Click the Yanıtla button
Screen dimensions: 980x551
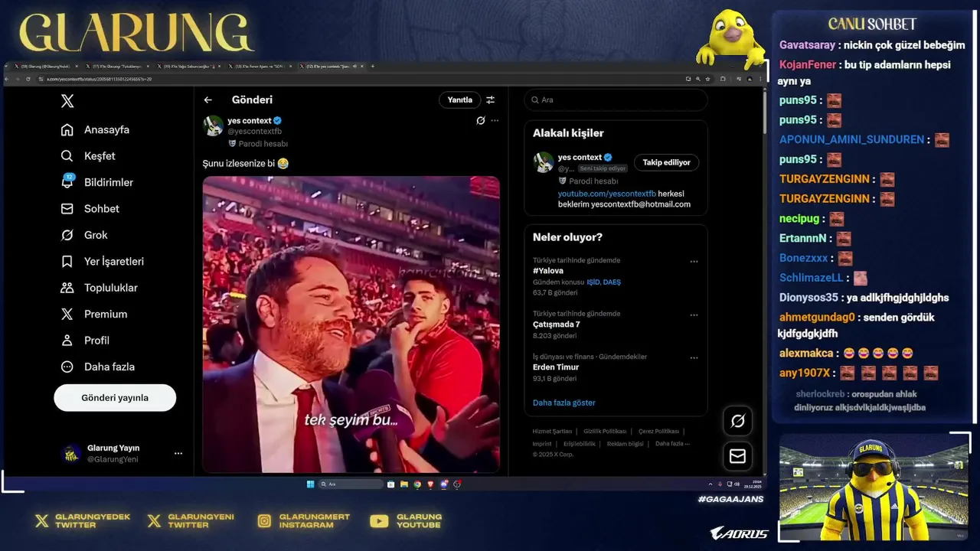(459, 100)
